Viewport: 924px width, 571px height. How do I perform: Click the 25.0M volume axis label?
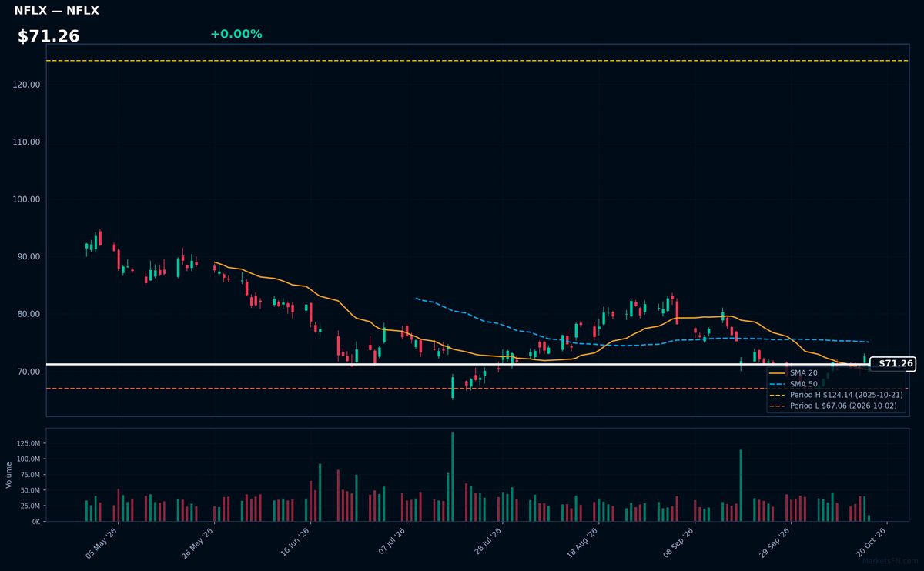pyautogui.click(x=31, y=506)
